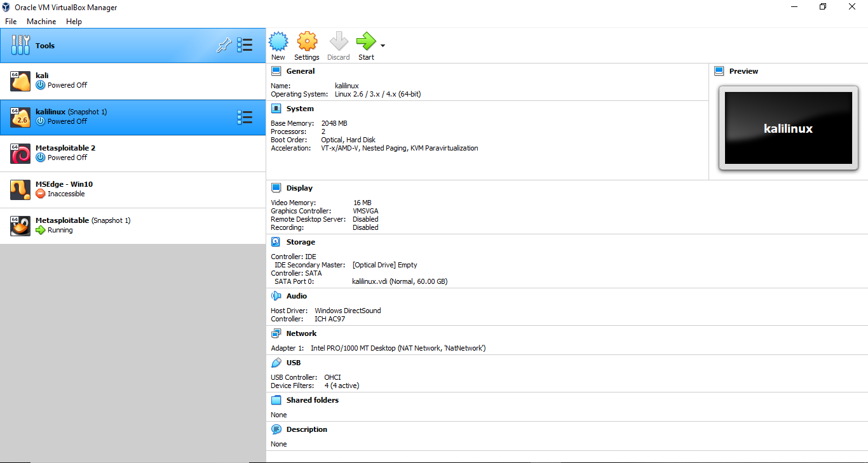Viewport: 868px width, 463px height.
Task: Click the OHCI USB controller value
Action: tap(332, 377)
